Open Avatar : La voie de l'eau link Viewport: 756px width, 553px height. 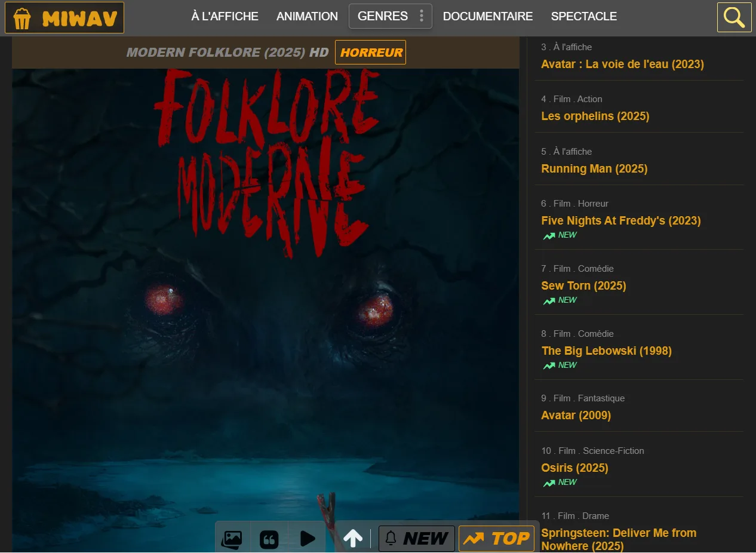[x=622, y=64]
